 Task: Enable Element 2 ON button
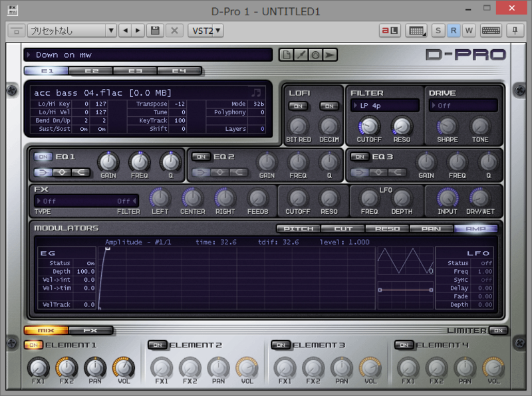tap(158, 345)
